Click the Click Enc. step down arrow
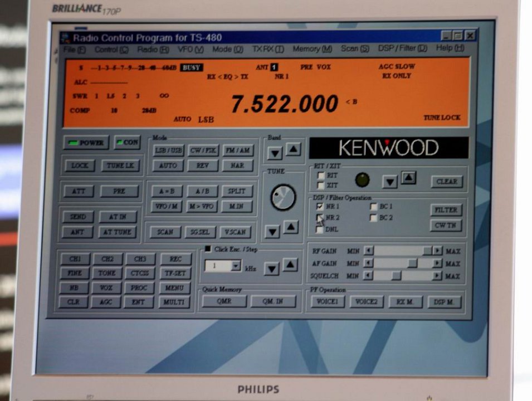 [x=271, y=269]
